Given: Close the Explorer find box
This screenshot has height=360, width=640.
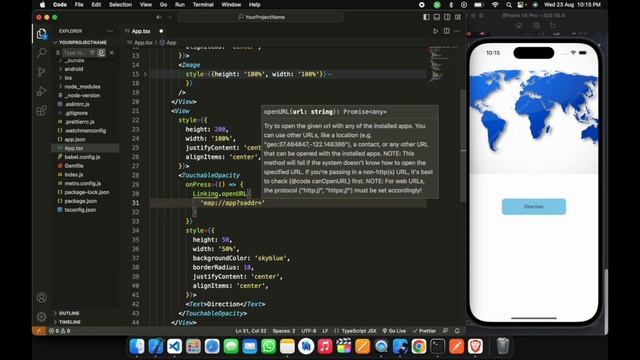Looking at the screenshot, I should (x=111, y=53).
